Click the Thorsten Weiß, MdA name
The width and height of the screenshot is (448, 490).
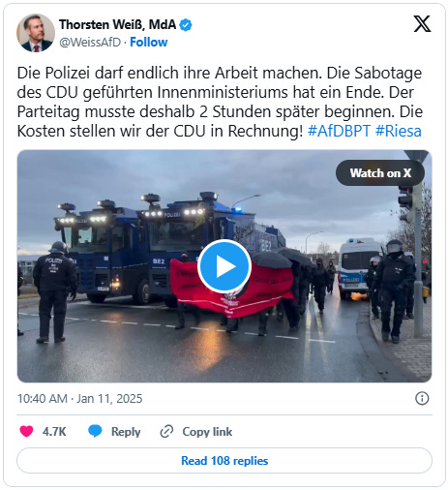(117, 24)
